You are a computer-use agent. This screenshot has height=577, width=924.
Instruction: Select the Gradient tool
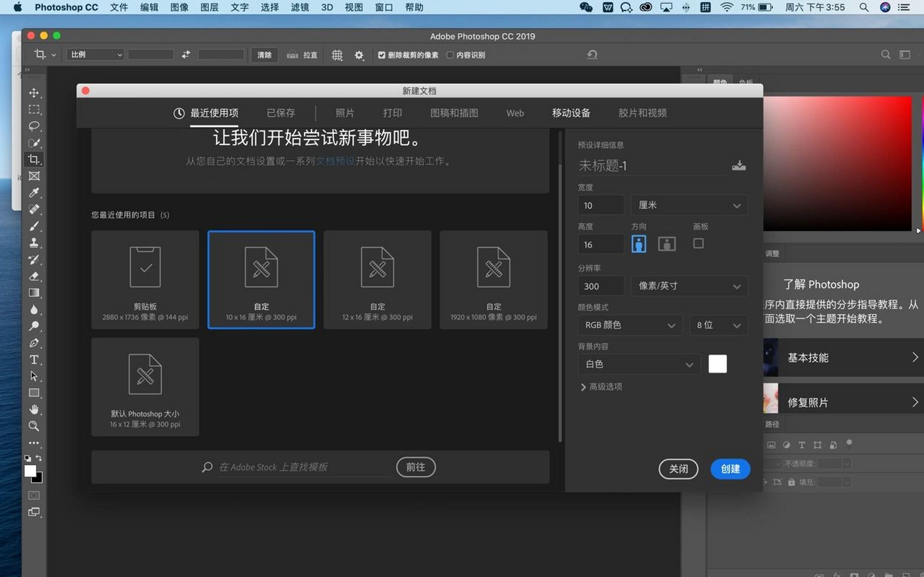click(34, 293)
